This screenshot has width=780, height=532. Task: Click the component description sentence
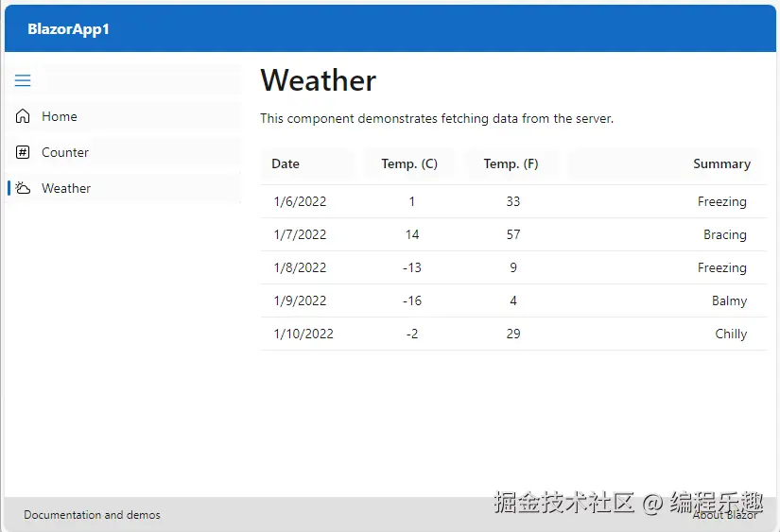(x=437, y=118)
